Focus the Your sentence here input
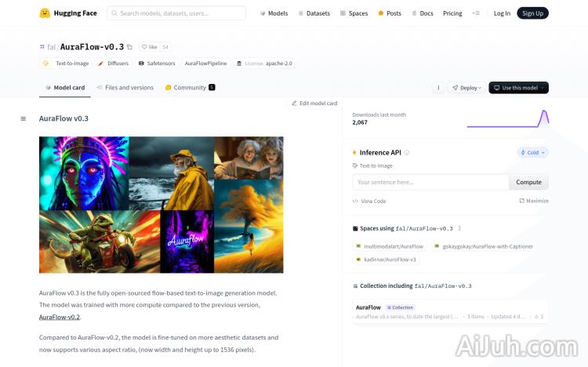Screen dimensions: 588x367 click(430, 182)
